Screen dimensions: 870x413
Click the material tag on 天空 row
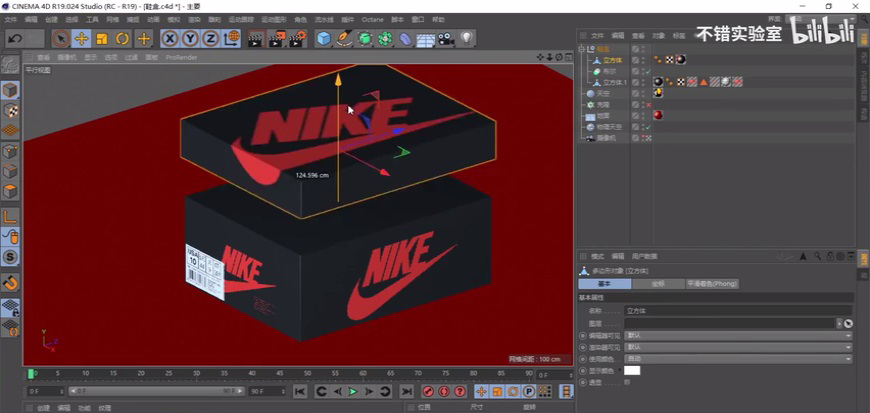click(659, 93)
